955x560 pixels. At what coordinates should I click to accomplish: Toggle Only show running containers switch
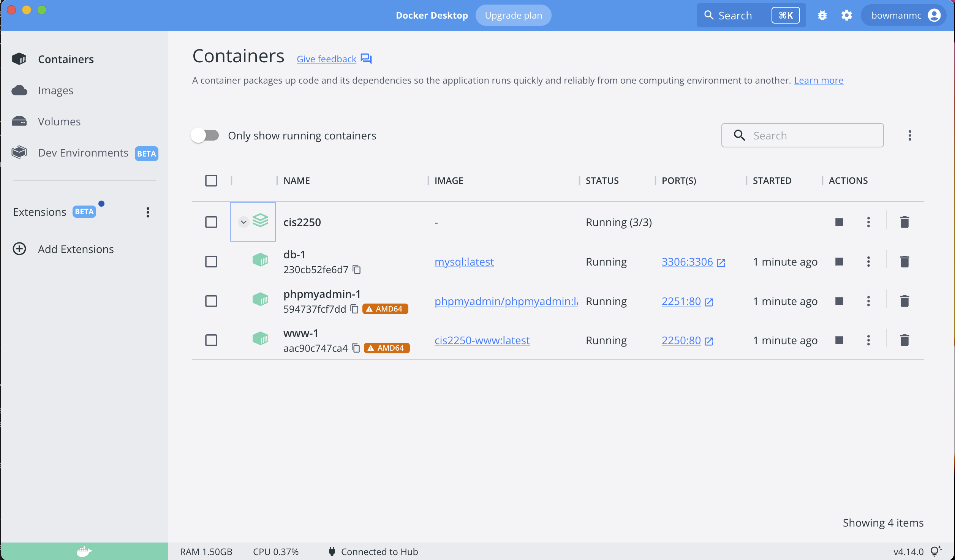click(205, 136)
